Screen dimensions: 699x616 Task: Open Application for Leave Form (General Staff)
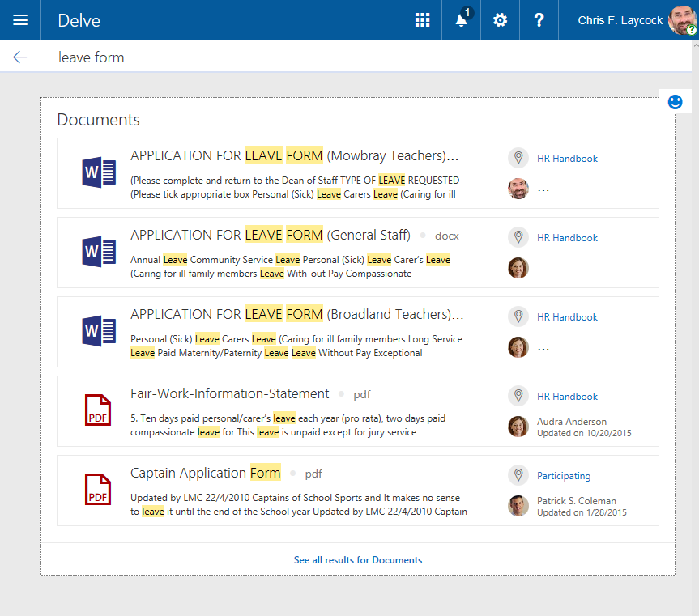271,235
